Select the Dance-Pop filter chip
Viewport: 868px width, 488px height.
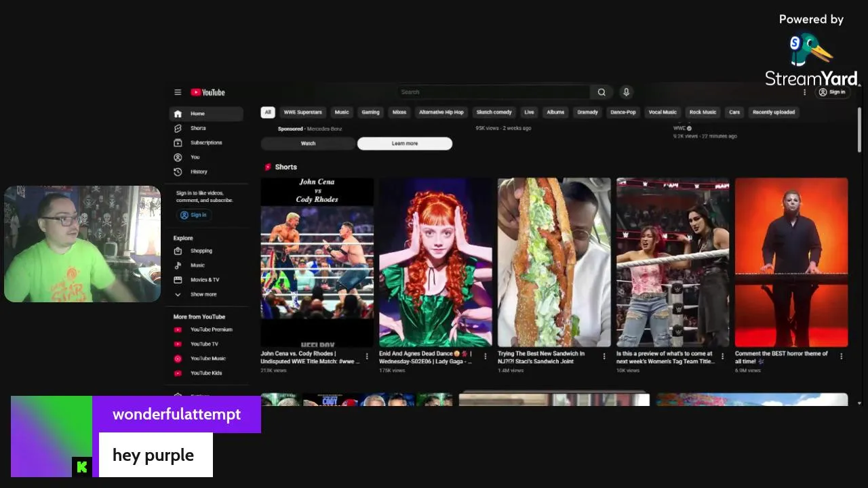click(623, 113)
